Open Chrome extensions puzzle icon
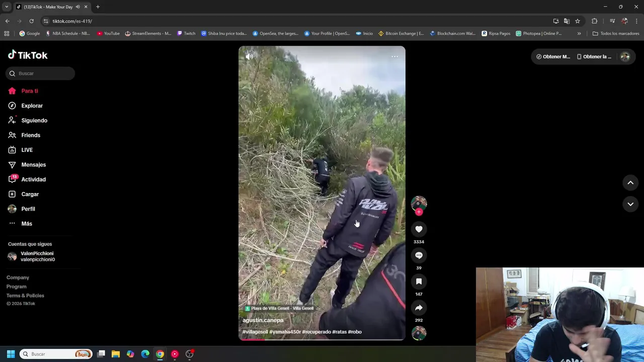Screen dimensions: 644x362 tap(595, 21)
